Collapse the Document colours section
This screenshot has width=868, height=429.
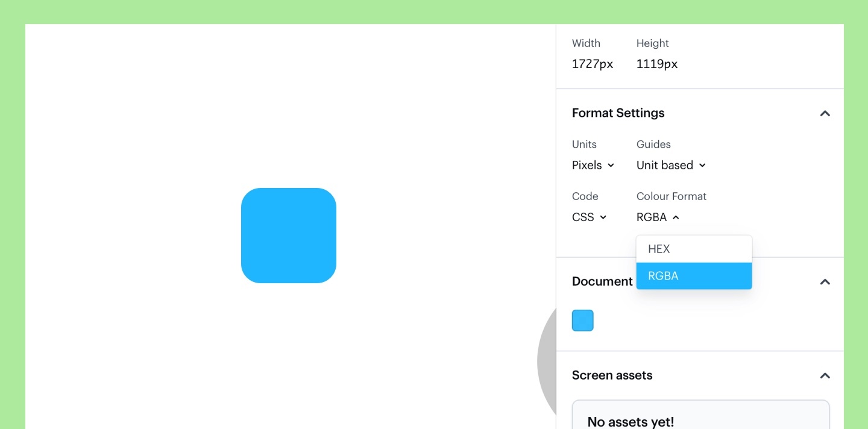pos(825,281)
